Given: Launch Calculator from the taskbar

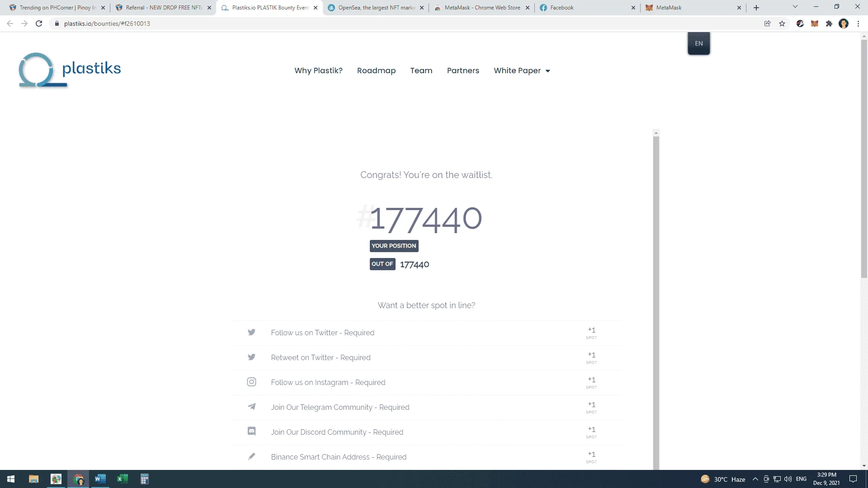Looking at the screenshot, I should click(145, 479).
